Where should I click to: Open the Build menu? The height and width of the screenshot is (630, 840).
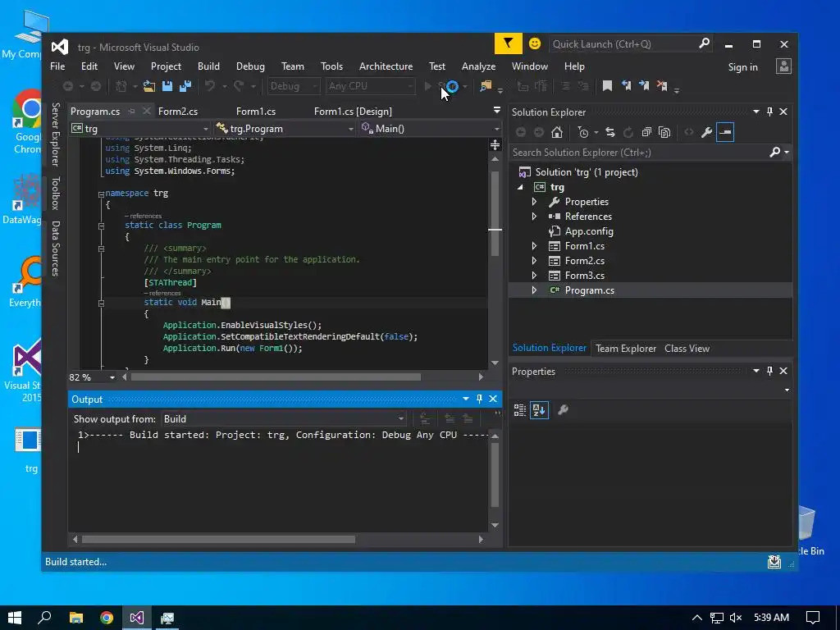(208, 66)
